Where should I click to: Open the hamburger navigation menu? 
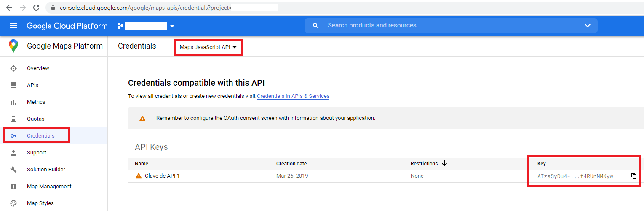coord(13,26)
